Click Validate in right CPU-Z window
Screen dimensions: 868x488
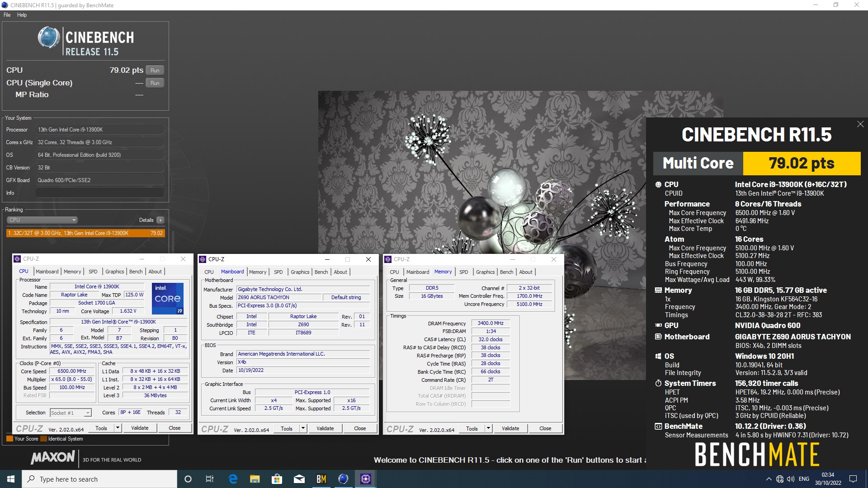point(510,428)
